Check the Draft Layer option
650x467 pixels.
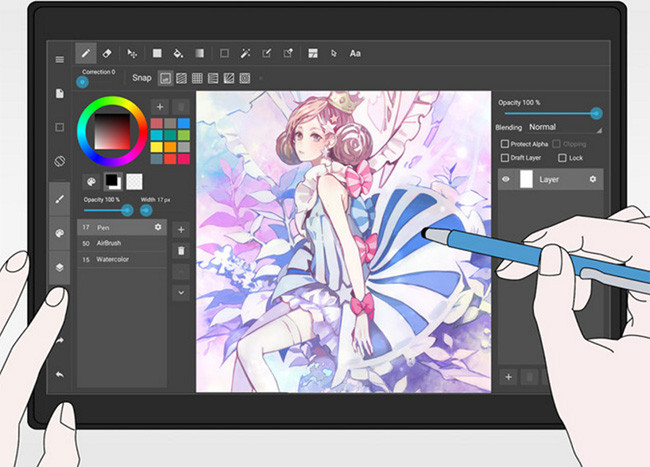(x=505, y=158)
